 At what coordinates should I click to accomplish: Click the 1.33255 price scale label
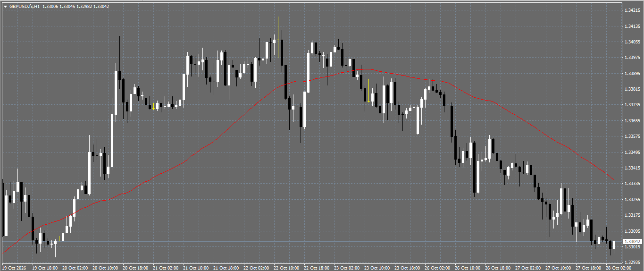tap(632, 200)
